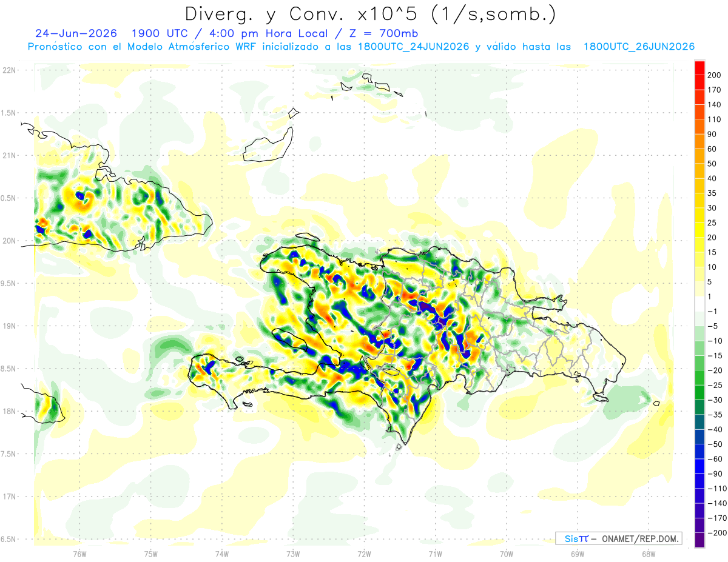Click the '-170' color scale value
Viewport: 728px width, 562px height.
pos(718,518)
